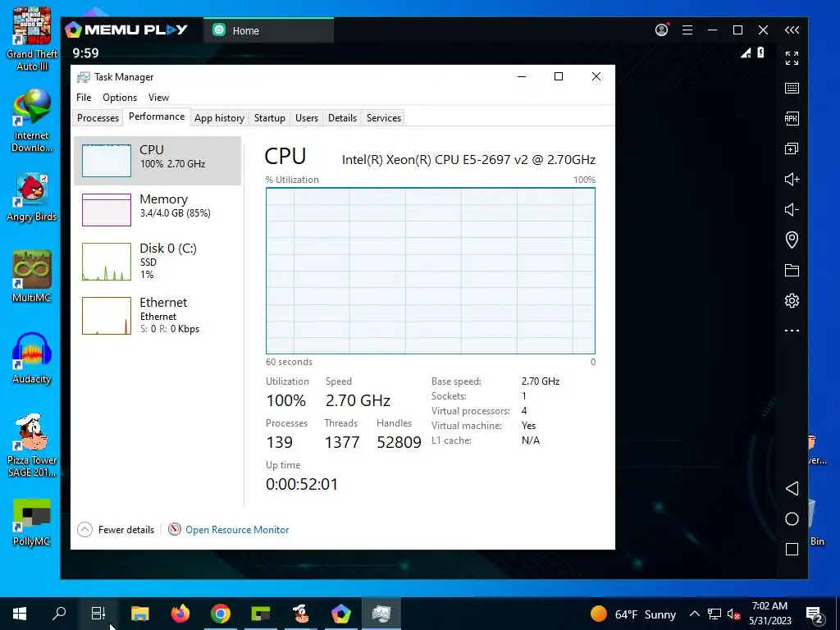Click muted volume tray icon
Viewport: 840px width, 630px height.
pos(733,614)
